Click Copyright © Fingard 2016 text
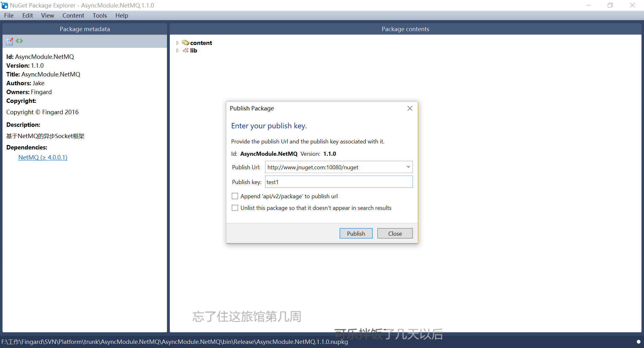644x348 pixels. pyautogui.click(x=42, y=112)
